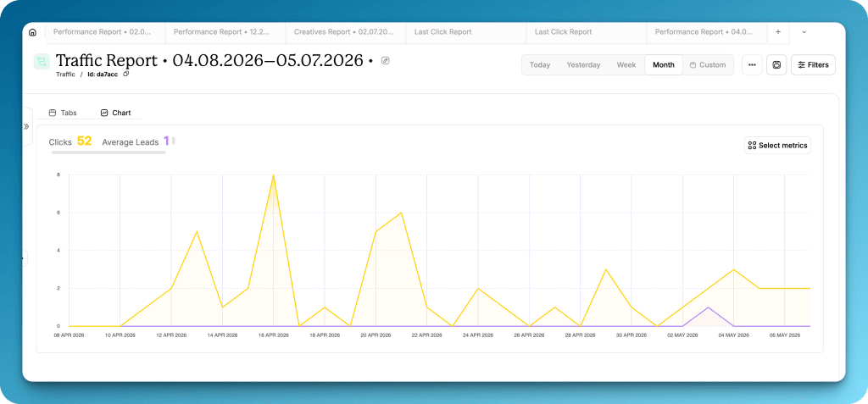The height and width of the screenshot is (404, 868).
Task: Copy the report Id da7acc icon
Action: [125, 74]
